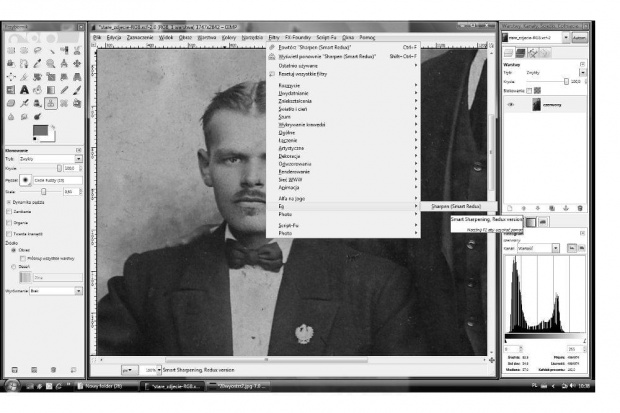Choose Sharpen (Smart Redux) submenu item
This screenshot has width=620, height=413.
(458, 206)
